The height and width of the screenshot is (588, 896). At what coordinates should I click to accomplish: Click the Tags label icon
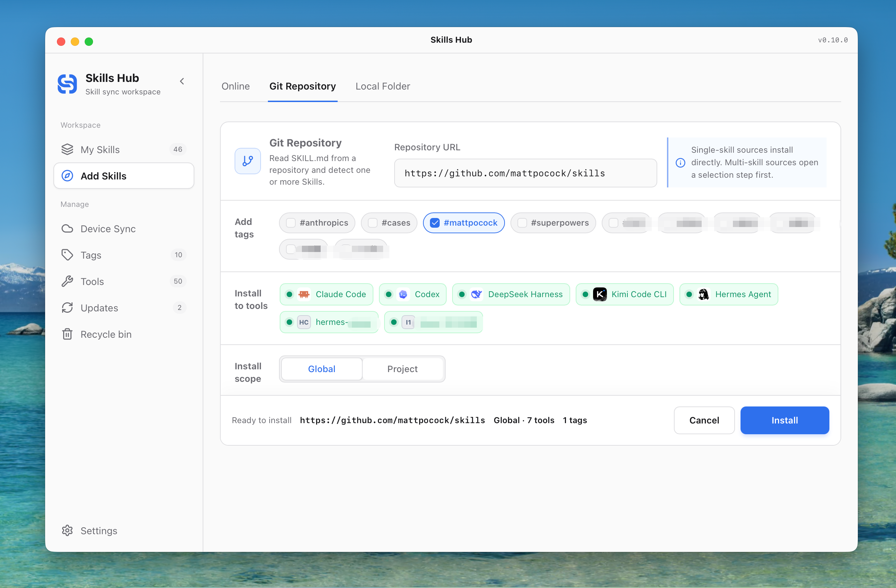click(67, 255)
